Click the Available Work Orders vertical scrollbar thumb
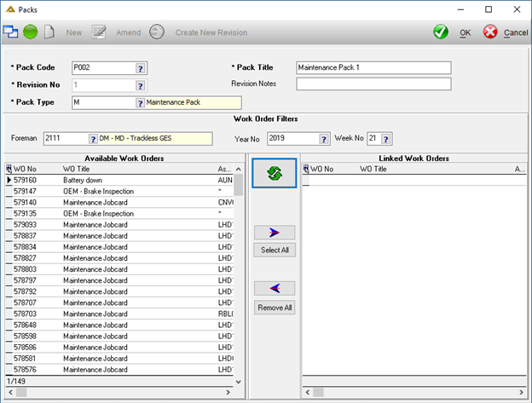Screen dimensions: 532x403 tap(239, 185)
